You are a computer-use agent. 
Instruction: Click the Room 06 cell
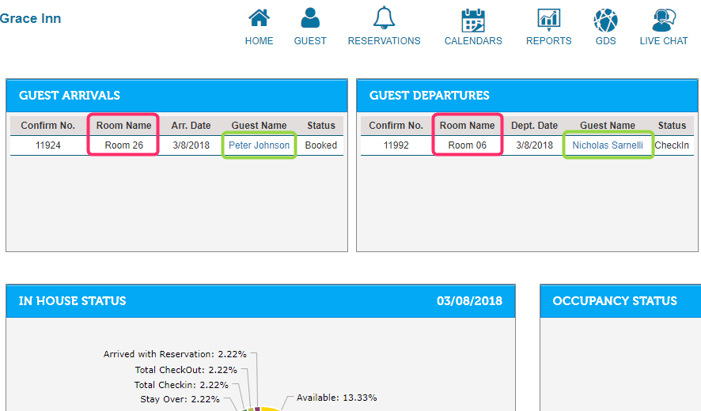(467, 145)
